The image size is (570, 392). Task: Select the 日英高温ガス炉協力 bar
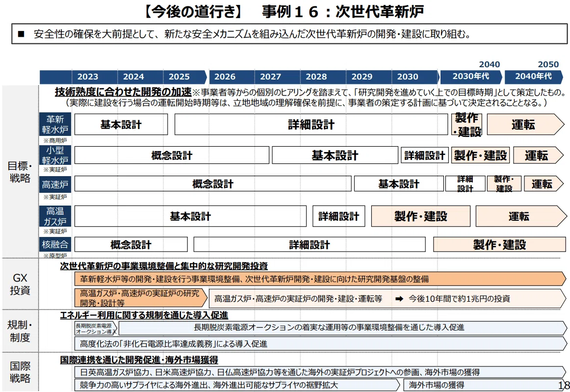pyautogui.click(x=320, y=372)
